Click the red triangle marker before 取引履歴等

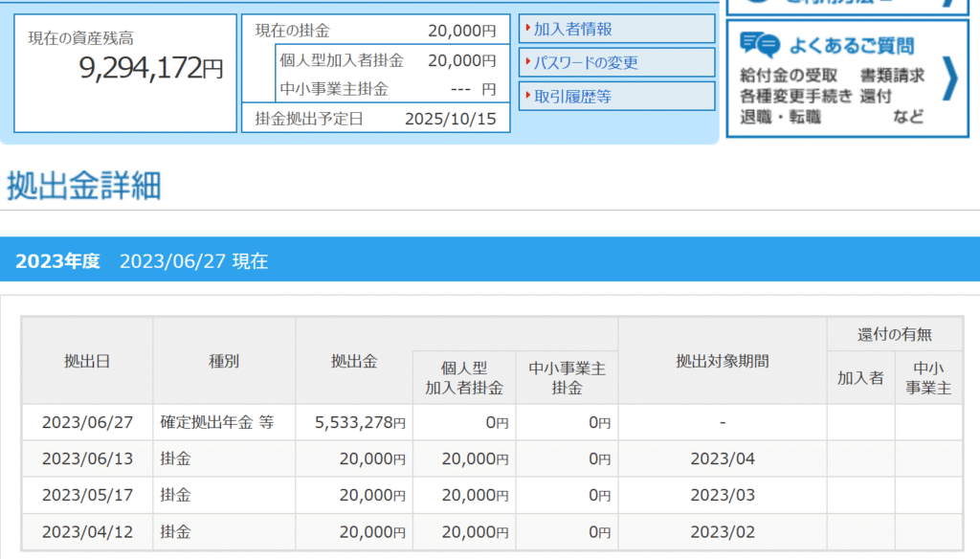click(x=527, y=96)
